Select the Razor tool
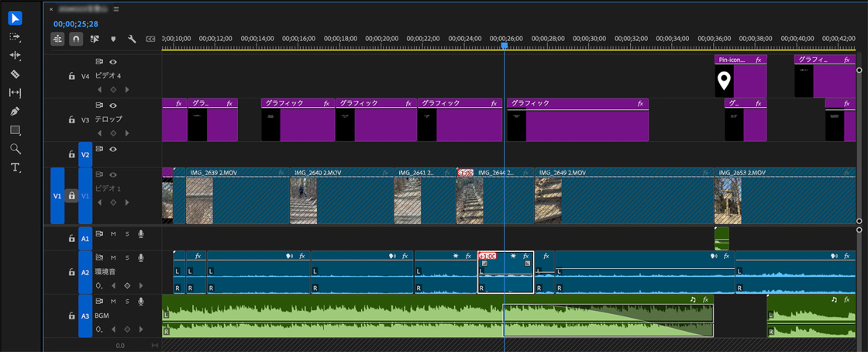Viewport: 868px width, 352px height. [x=15, y=74]
